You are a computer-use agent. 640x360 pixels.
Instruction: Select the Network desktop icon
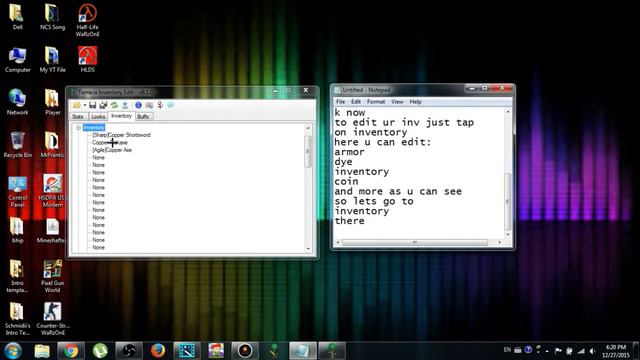pyautogui.click(x=17, y=102)
